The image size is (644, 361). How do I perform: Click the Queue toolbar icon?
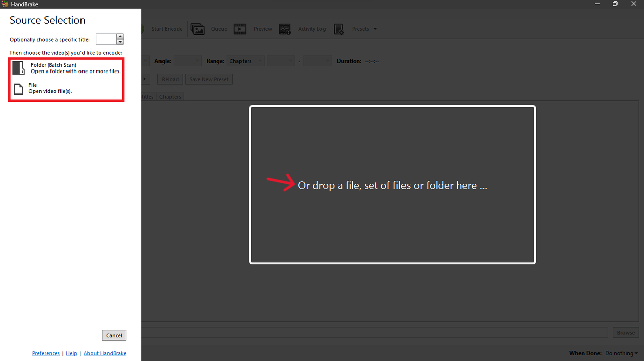[x=197, y=29]
